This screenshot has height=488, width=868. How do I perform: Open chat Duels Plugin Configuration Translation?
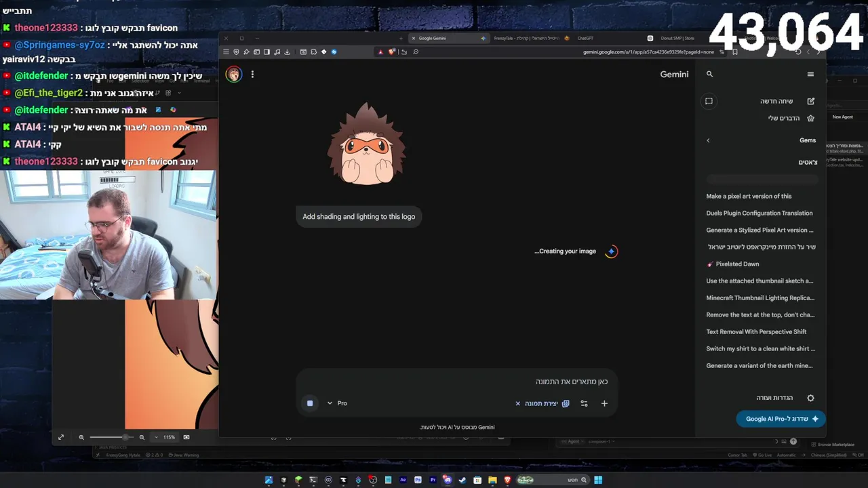tap(759, 213)
